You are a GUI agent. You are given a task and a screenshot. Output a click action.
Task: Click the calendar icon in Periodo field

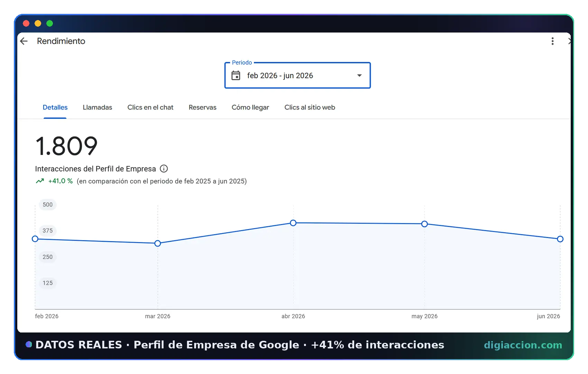pos(236,75)
